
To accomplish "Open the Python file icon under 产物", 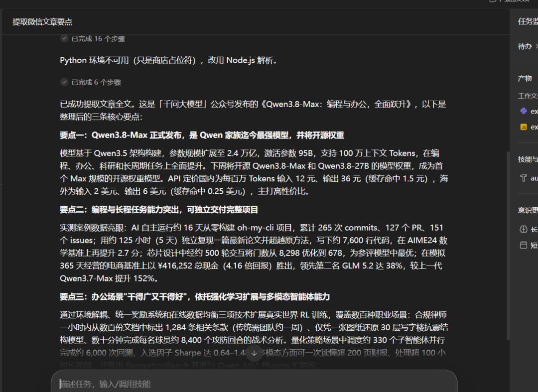I will [524, 111].
